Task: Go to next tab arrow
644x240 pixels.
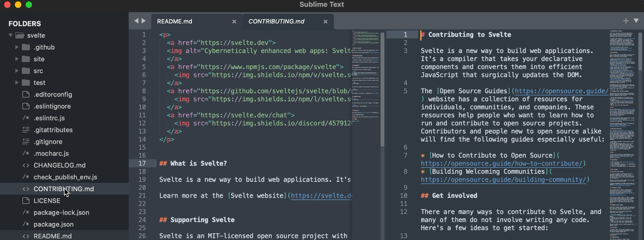Action: coord(144,21)
